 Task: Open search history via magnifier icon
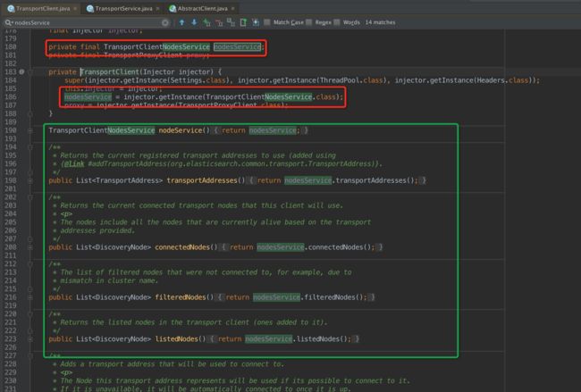8,22
